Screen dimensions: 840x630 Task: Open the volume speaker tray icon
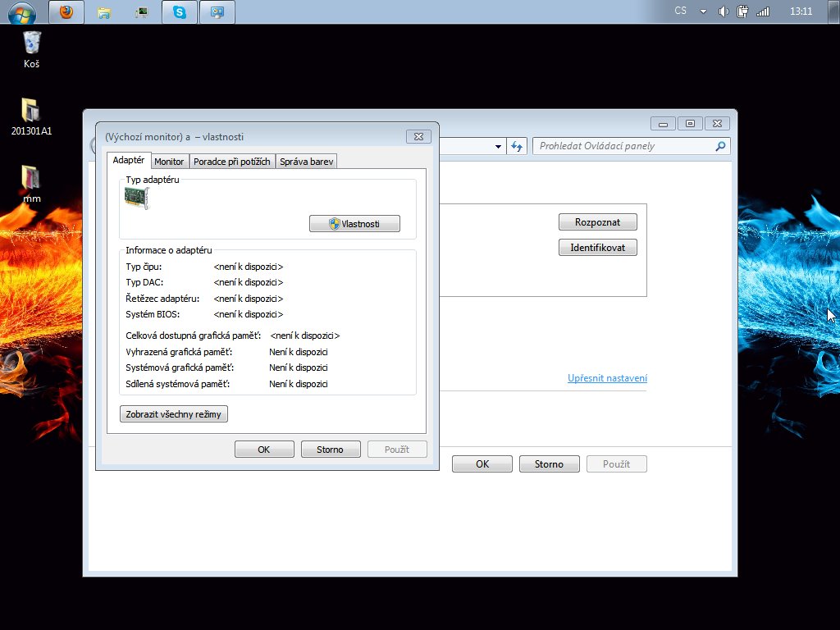coord(724,11)
